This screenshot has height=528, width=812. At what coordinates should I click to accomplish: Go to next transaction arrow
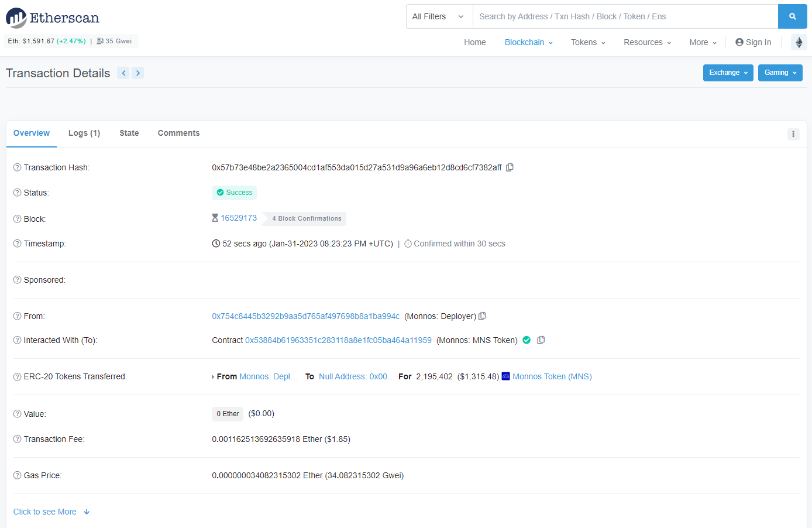(x=138, y=73)
